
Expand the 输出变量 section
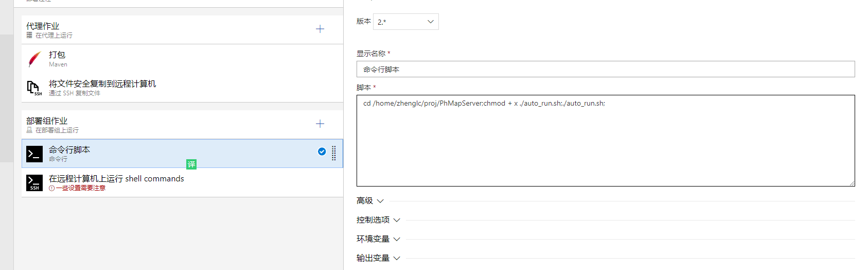coord(378,258)
